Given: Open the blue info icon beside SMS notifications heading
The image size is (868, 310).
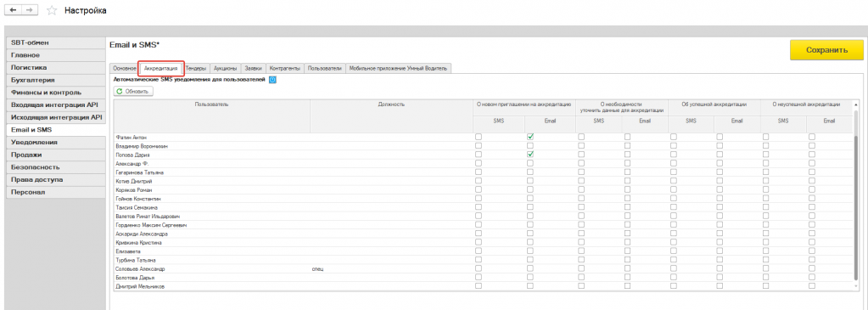Looking at the screenshot, I should click(272, 81).
